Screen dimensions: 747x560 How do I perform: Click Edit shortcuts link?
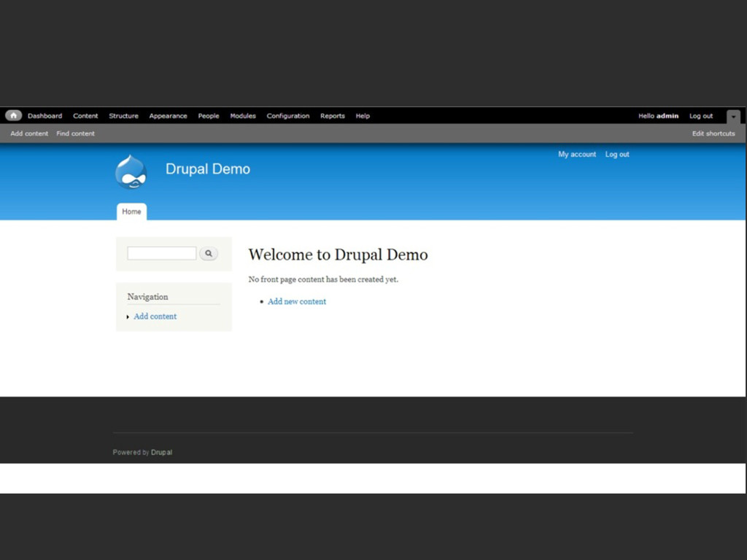[x=713, y=133]
